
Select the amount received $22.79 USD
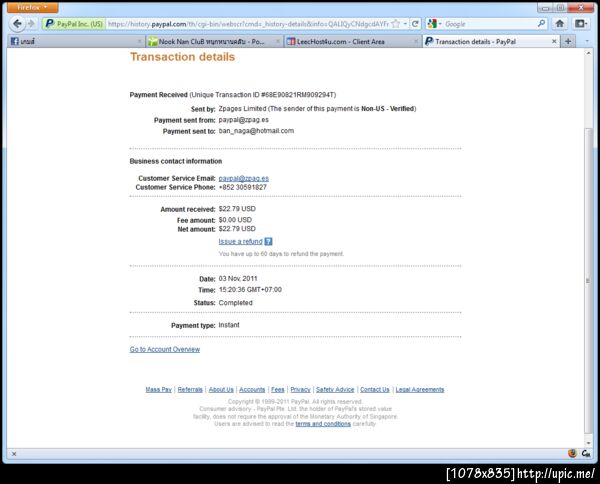click(x=237, y=209)
